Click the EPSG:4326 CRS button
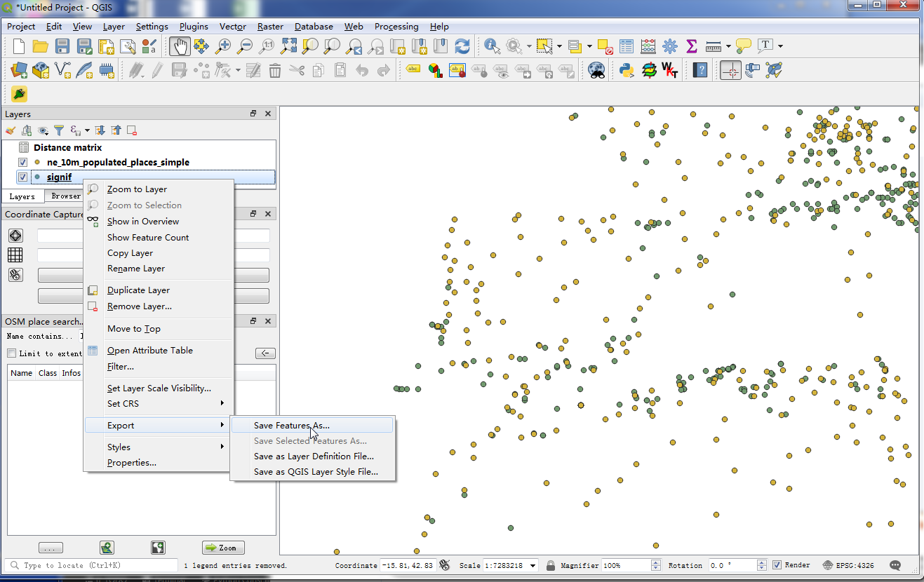The image size is (924, 582). [x=848, y=565]
